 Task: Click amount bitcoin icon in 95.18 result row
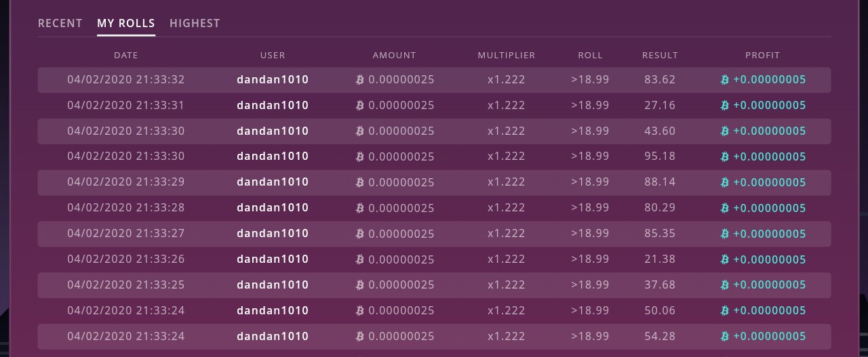(x=360, y=157)
